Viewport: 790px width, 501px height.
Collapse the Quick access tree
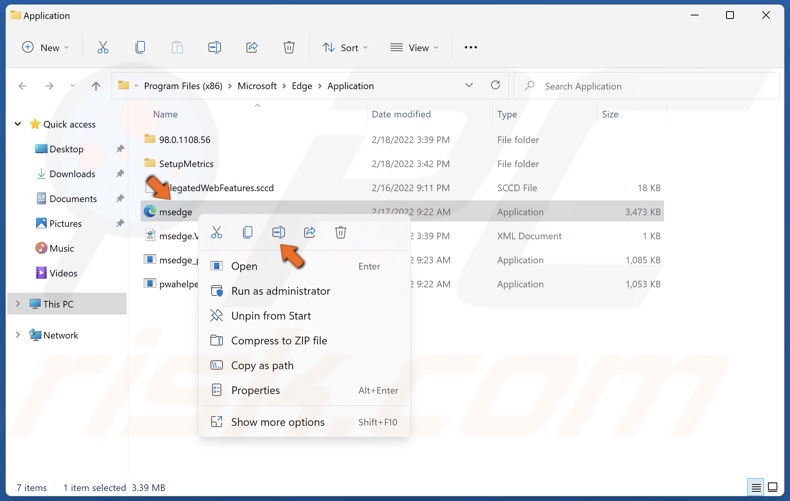click(18, 124)
